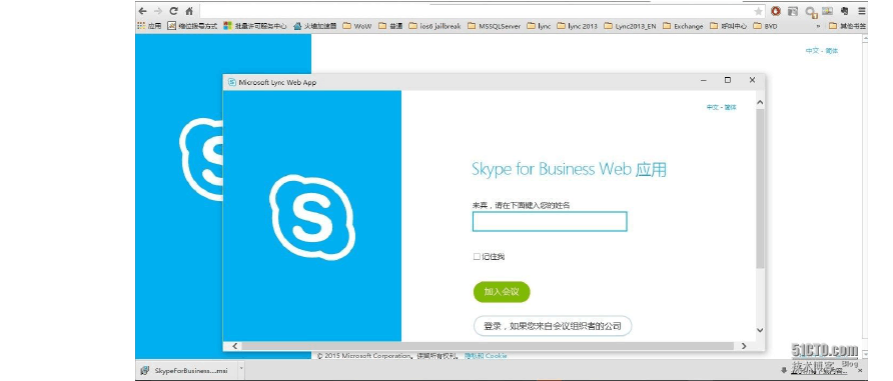This screenshot has height=381, width=893.
Task: Expand the bookmarks overflow chevron
Action: (818, 26)
